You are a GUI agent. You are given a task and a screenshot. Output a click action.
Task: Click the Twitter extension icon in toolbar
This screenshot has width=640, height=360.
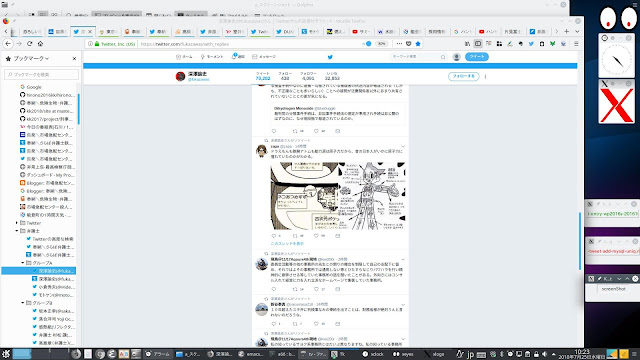531,44
